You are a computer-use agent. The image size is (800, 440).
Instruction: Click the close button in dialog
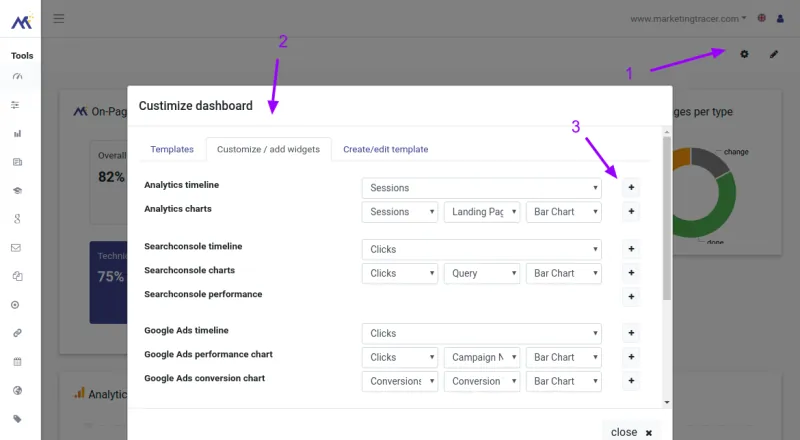[631, 432]
